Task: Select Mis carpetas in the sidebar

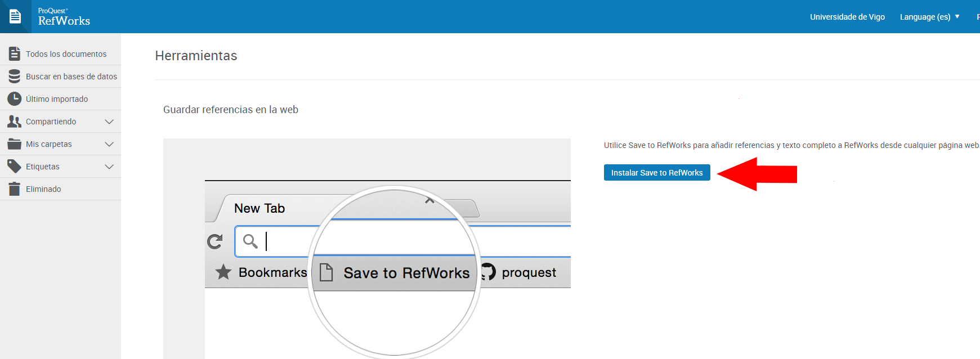Action: click(49, 144)
